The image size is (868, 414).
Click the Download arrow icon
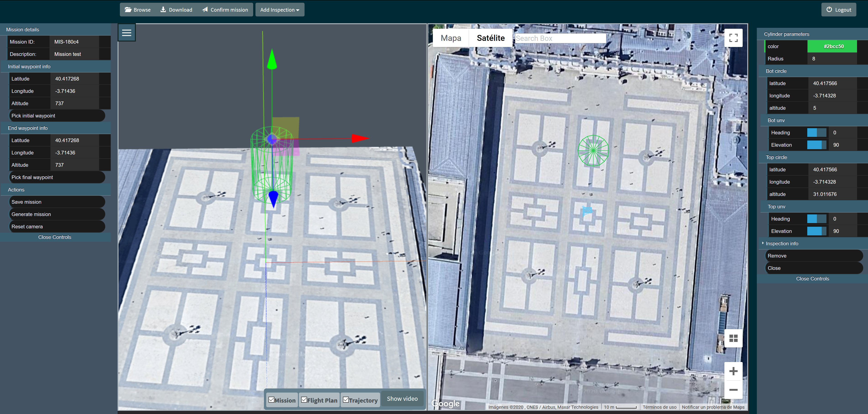click(163, 9)
